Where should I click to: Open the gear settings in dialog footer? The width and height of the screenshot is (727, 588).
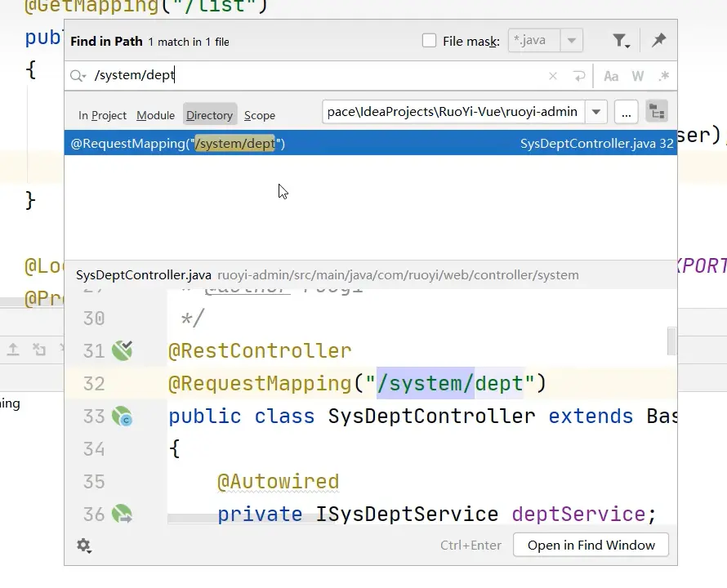click(x=83, y=545)
